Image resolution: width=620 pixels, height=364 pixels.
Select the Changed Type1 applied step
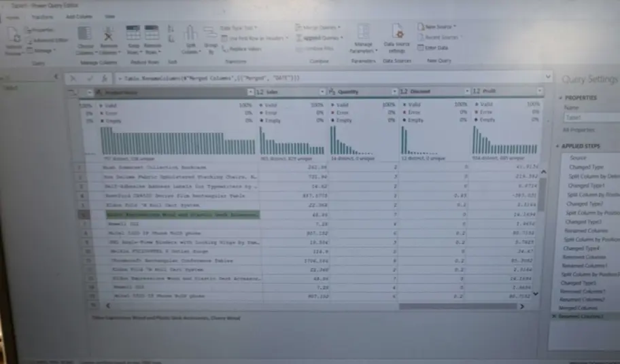tap(586, 185)
